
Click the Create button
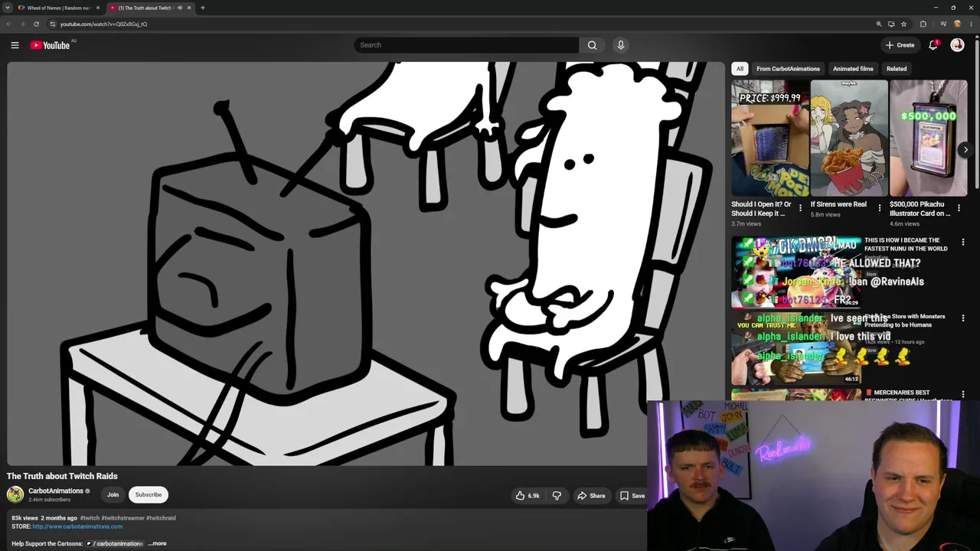pyautogui.click(x=900, y=45)
